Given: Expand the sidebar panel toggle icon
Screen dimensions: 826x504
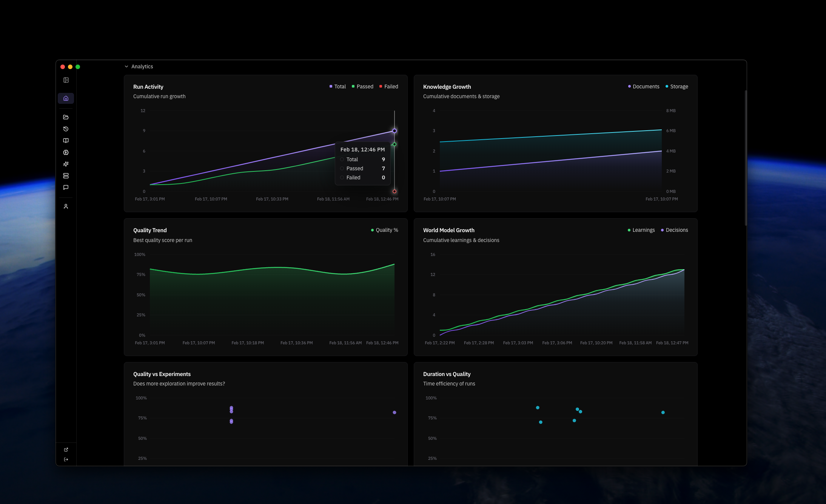Looking at the screenshot, I should click(66, 80).
